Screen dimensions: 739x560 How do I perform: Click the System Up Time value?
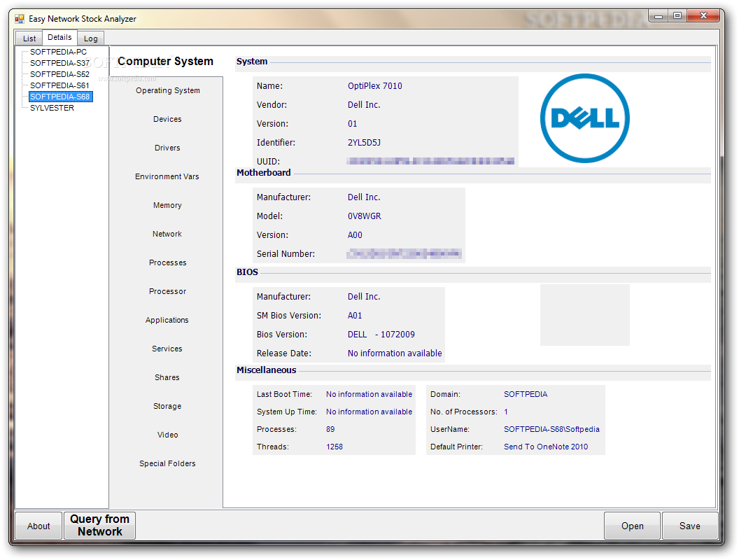pos(369,412)
